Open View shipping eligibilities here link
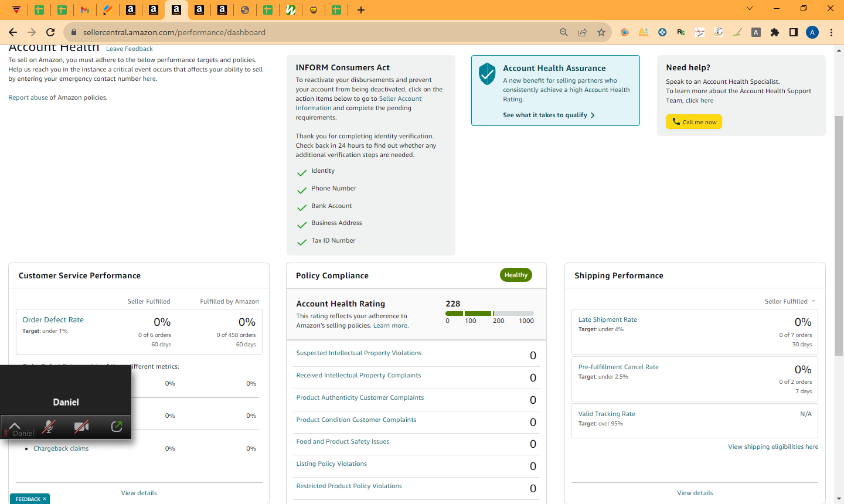 tap(773, 447)
